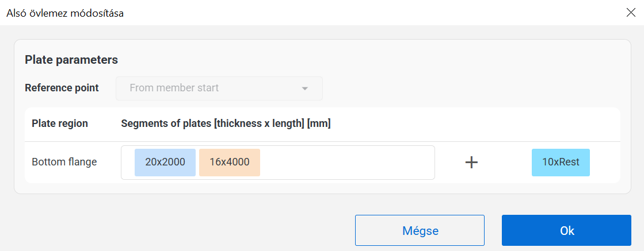The image size is (644, 251).
Task: Click the Reference point label
Action: click(62, 88)
